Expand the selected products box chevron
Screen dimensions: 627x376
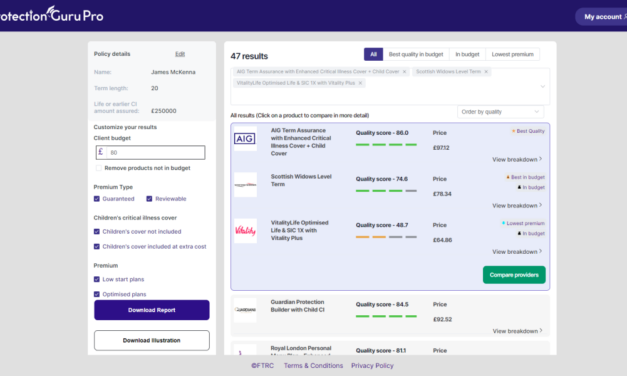(x=543, y=86)
